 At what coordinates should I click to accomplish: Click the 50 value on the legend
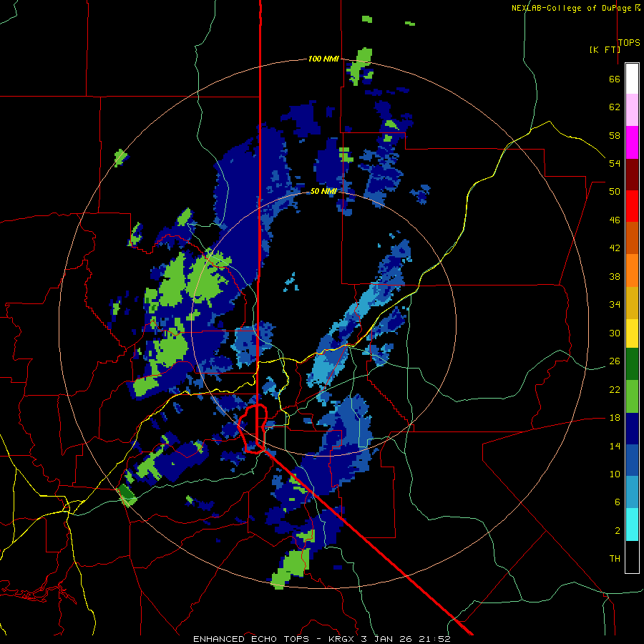click(x=615, y=192)
